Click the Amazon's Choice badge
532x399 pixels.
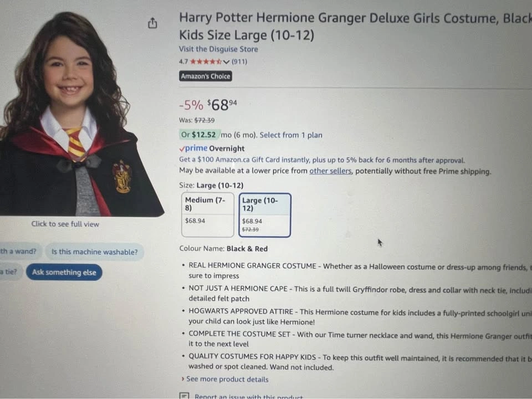pos(206,76)
